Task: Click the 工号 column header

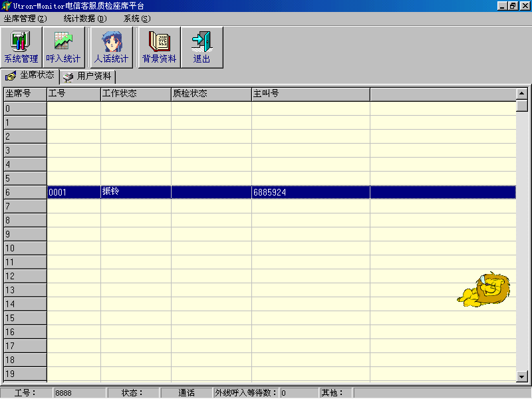Action: [x=73, y=94]
